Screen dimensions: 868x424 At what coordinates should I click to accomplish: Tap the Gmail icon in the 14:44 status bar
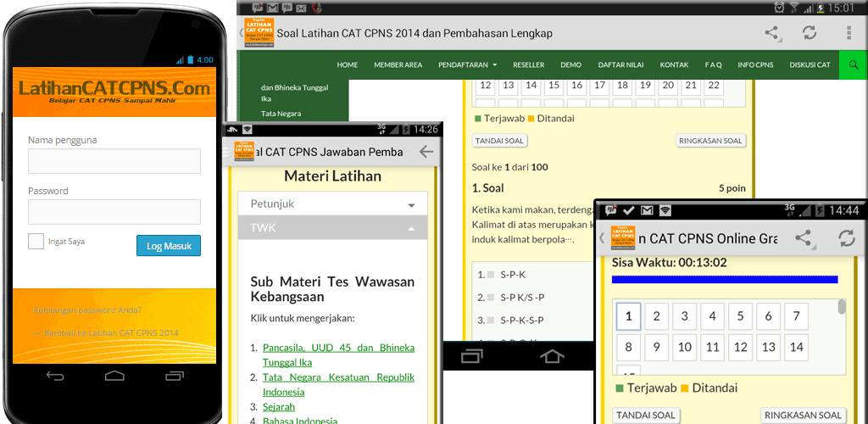tap(647, 210)
